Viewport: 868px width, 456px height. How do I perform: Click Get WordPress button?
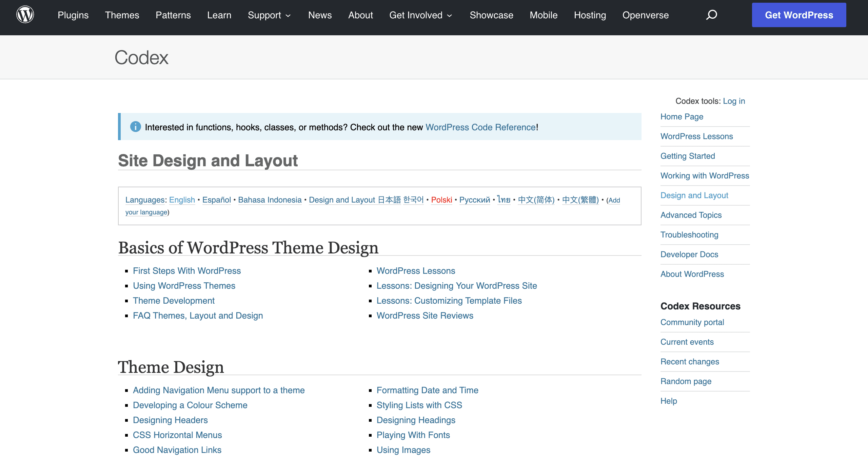pyautogui.click(x=798, y=15)
